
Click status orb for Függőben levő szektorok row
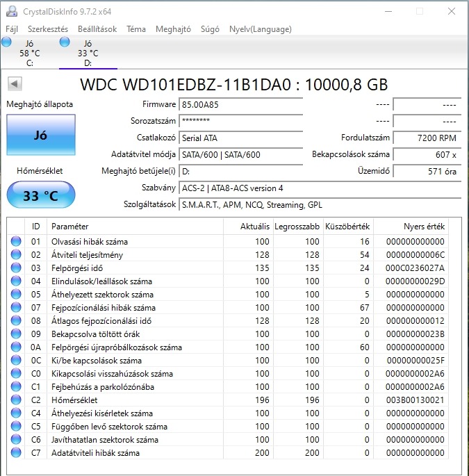[x=16, y=426]
